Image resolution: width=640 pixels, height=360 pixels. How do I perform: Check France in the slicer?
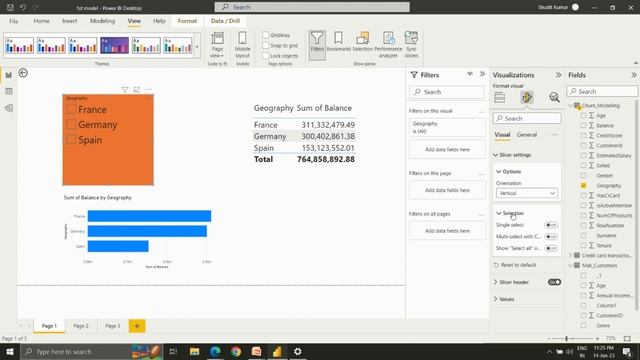(x=71, y=109)
